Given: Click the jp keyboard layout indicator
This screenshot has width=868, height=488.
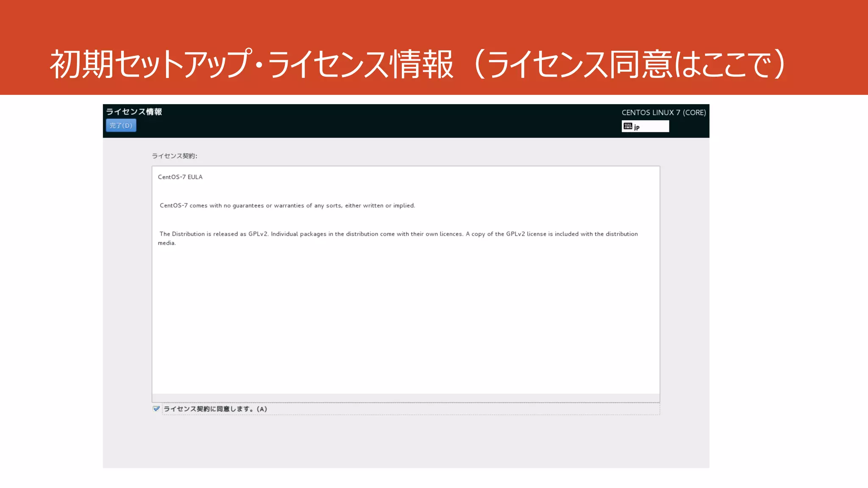Looking at the screenshot, I should coord(637,127).
